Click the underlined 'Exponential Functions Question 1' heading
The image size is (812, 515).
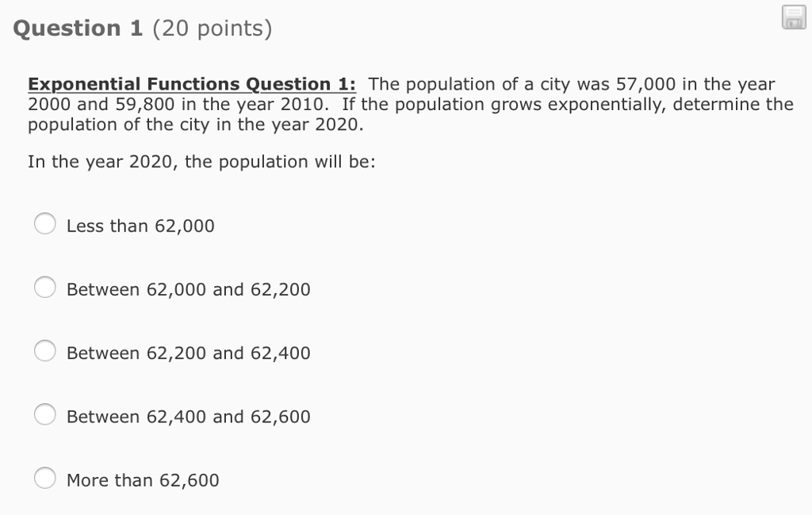[x=190, y=83]
